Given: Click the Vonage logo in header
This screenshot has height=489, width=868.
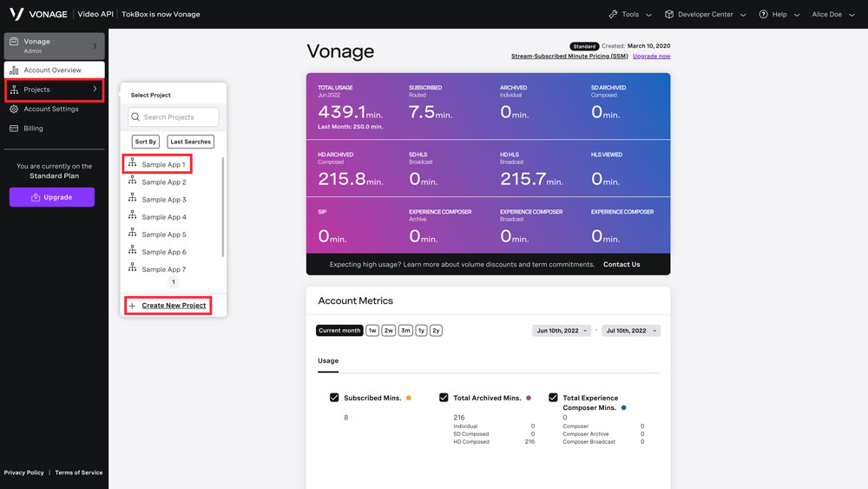Looking at the screenshot, I should (x=38, y=14).
